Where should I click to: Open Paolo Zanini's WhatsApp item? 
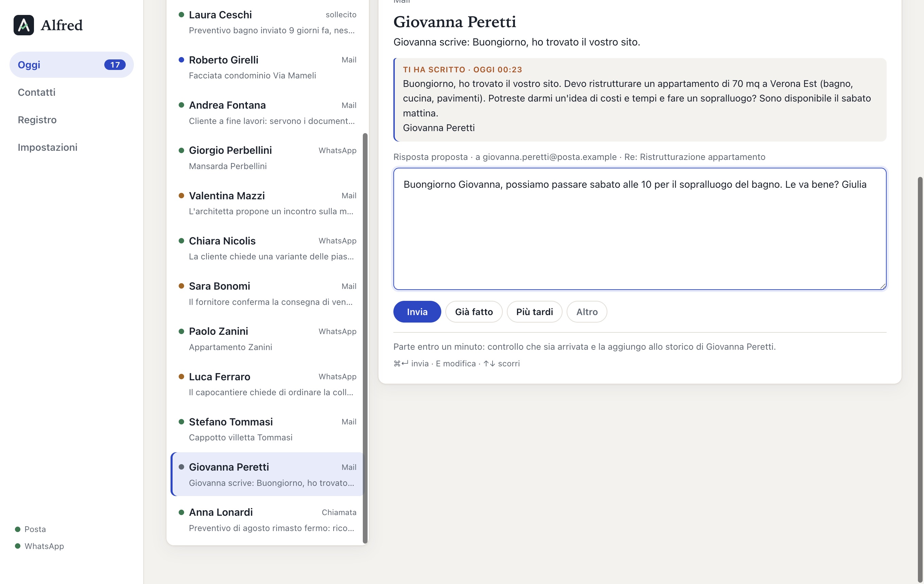(x=267, y=339)
